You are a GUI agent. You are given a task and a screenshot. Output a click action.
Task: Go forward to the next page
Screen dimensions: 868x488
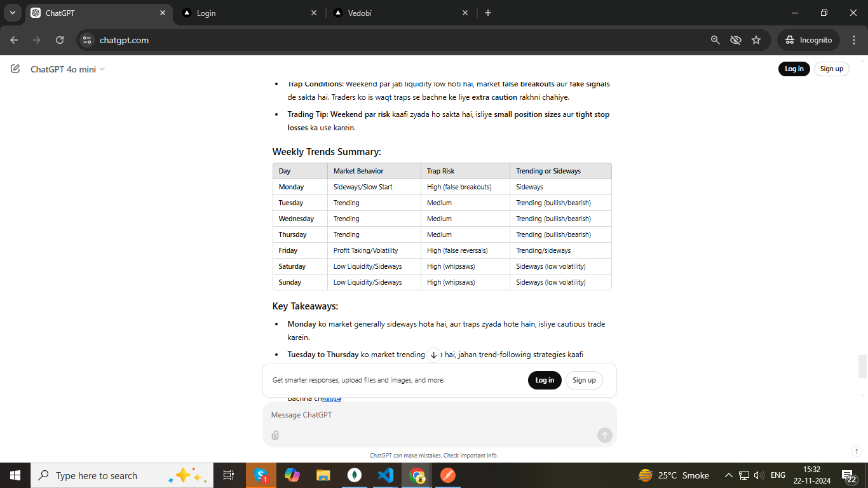37,40
